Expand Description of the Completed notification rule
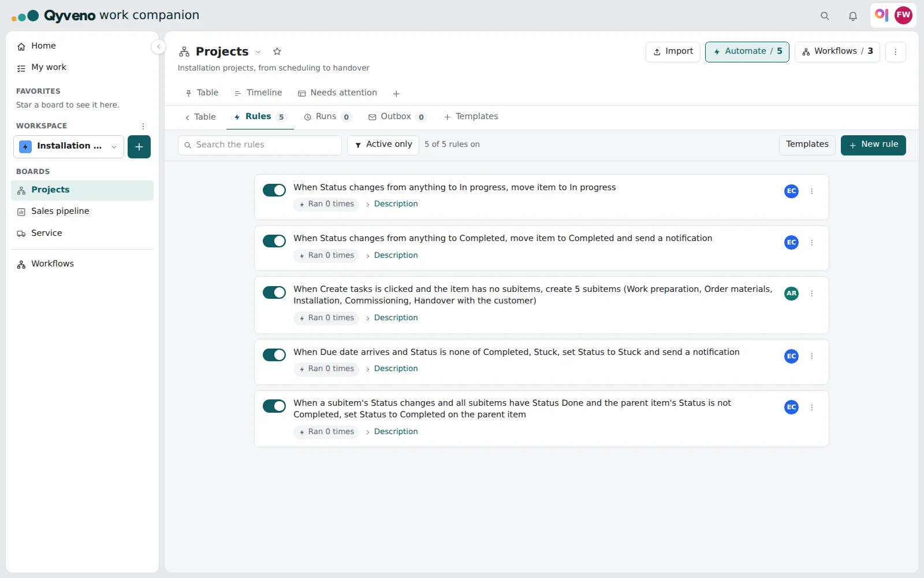This screenshot has width=924, height=578. click(x=392, y=255)
